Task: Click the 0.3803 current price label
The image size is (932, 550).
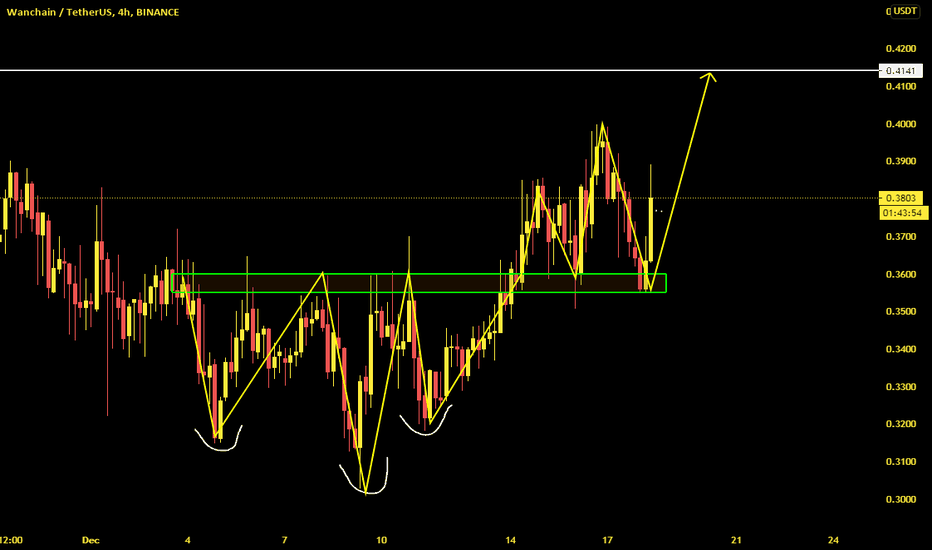Action: click(900, 198)
